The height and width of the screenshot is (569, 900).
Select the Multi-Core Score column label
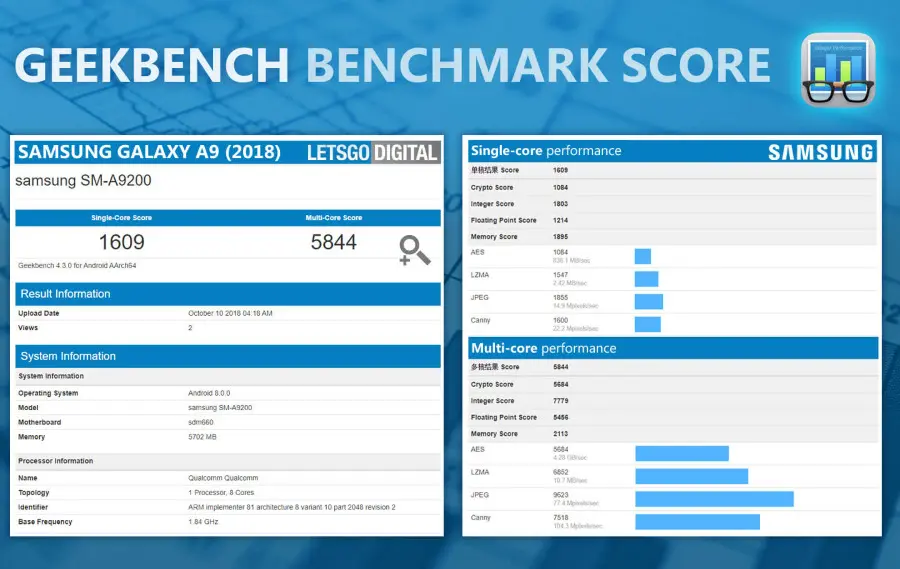tap(334, 217)
